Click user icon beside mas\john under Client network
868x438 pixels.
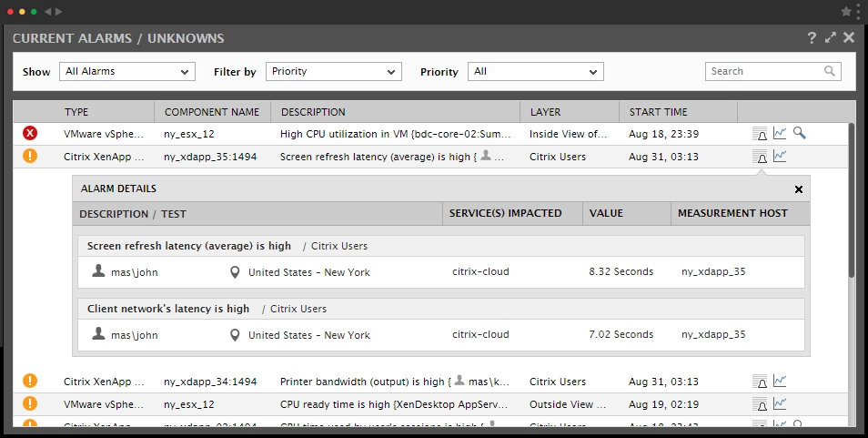tap(98, 333)
